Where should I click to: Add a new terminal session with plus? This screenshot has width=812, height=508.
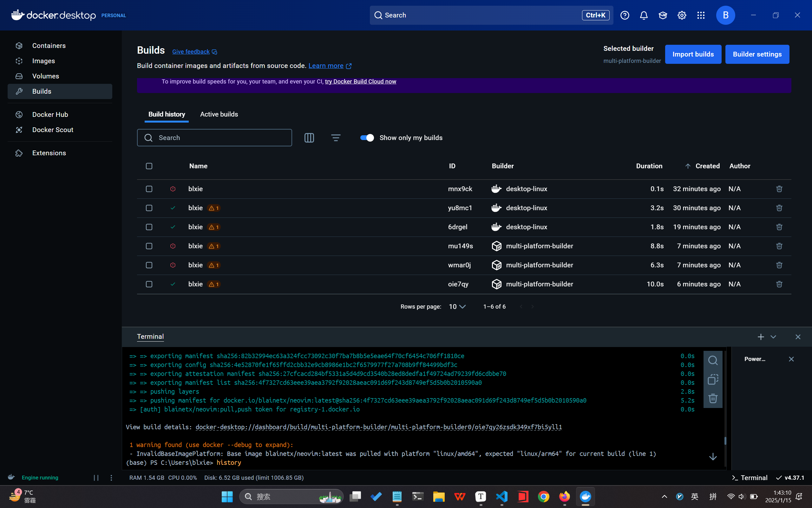(761, 337)
